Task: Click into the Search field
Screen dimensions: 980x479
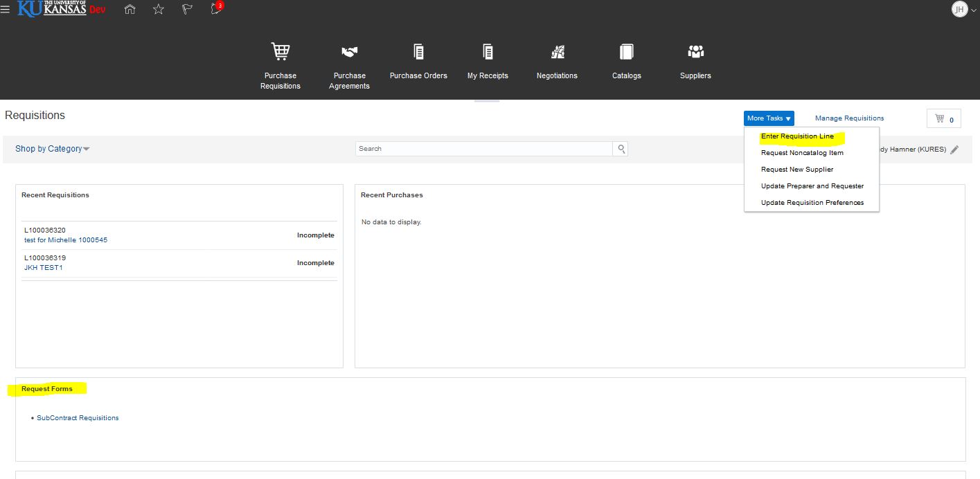Action: pyautogui.click(x=484, y=149)
